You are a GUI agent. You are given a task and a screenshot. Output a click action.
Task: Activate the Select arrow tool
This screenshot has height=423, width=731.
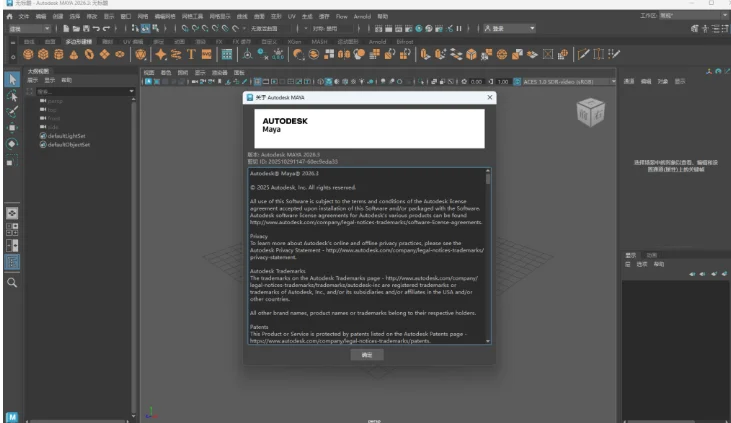[x=12, y=79]
